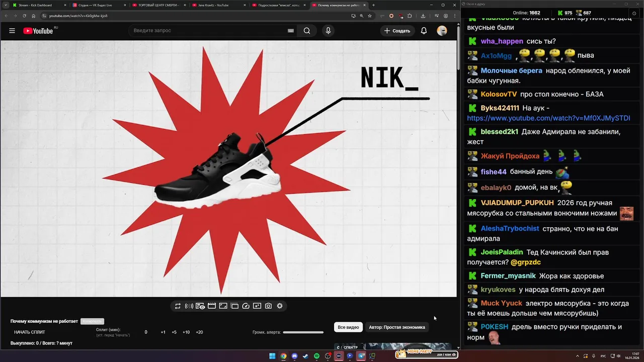
Task: Start voice search with the microphone
Action: [328, 31]
